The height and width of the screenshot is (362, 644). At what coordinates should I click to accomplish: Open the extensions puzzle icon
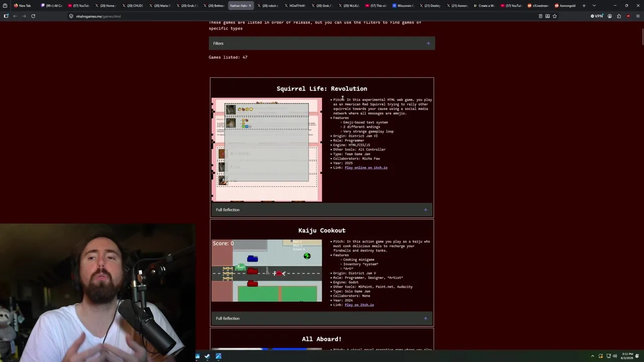[x=619, y=16]
